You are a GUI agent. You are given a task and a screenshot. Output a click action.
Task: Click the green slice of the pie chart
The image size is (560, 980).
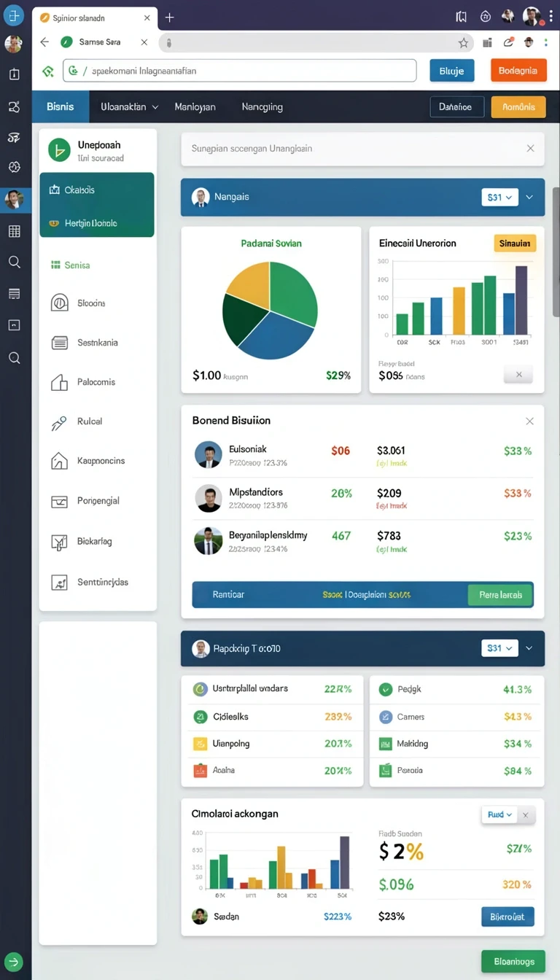(x=292, y=290)
